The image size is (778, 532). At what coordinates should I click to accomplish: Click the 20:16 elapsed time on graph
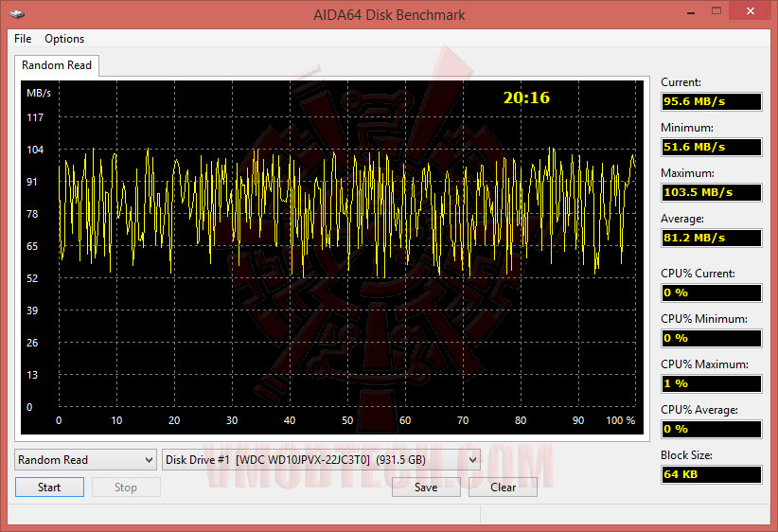point(526,98)
